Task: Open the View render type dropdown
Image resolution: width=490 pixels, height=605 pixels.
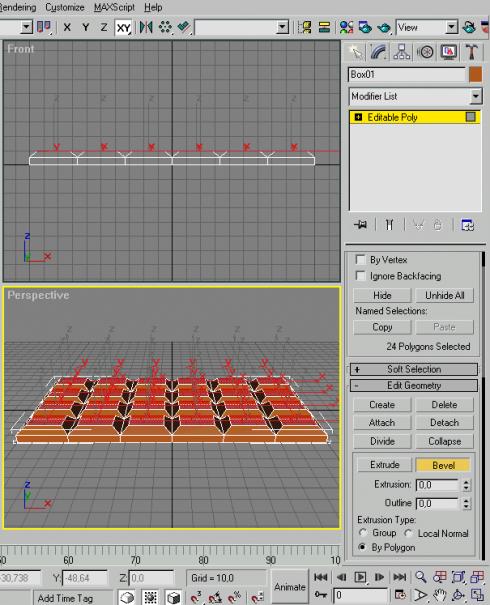Action: pyautogui.click(x=451, y=27)
